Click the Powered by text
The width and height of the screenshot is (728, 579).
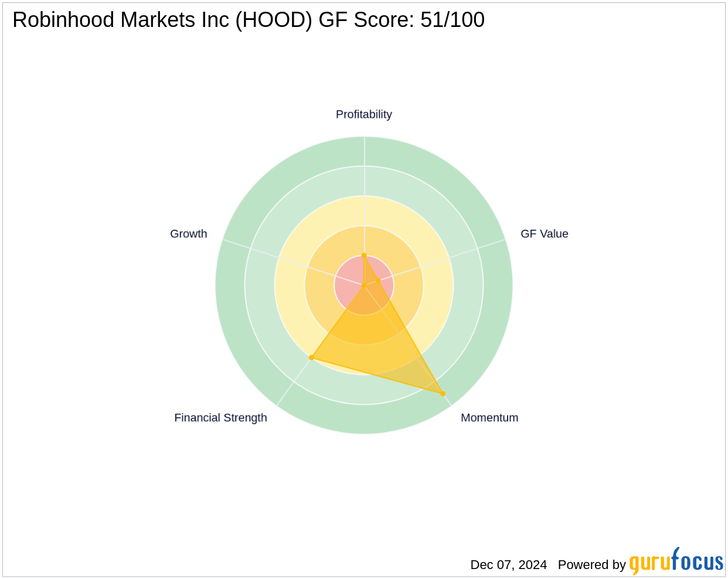coord(591,564)
